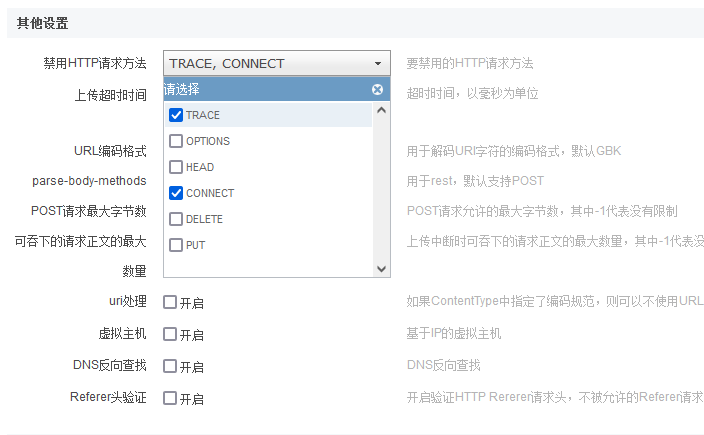Screen dimensions: 704x435
Task: Click the dropdown list's scroll-up arrow
Action: pyautogui.click(x=382, y=110)
